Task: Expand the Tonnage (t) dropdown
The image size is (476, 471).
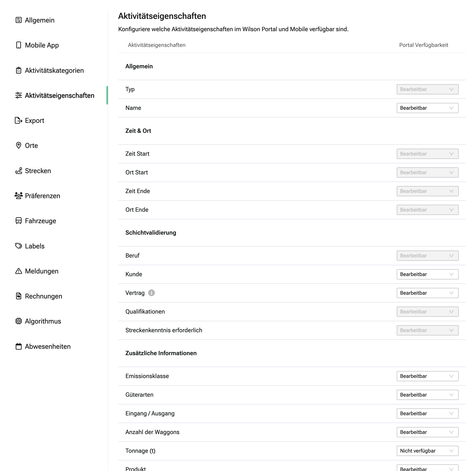Action: point(427,451)
